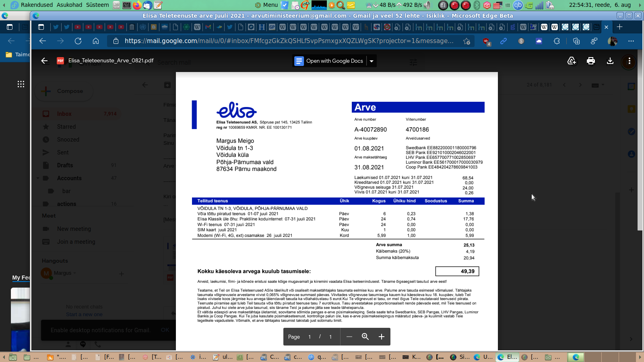The height and width of the screenshot is (362, 644).
Task: Reload the page in Edge
Action: coord(78,41)
